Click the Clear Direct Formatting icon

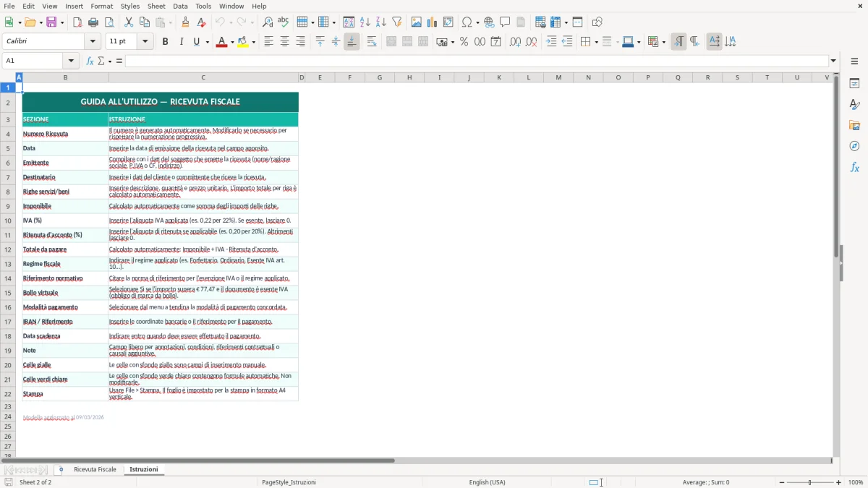(201, 22)
